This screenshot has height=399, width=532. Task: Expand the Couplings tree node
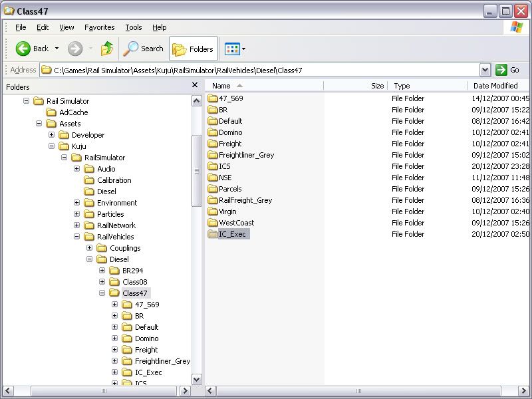coord(89,248)
